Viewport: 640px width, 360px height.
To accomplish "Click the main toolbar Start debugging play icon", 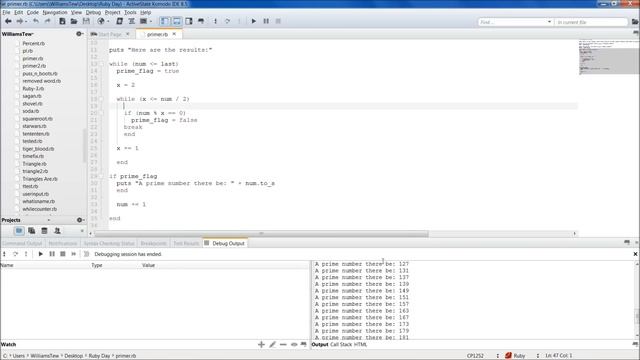I will 253,21.
